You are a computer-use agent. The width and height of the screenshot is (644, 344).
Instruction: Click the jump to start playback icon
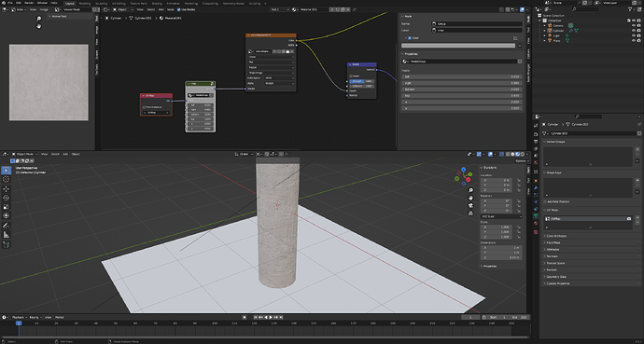click(x=256, y=317)
